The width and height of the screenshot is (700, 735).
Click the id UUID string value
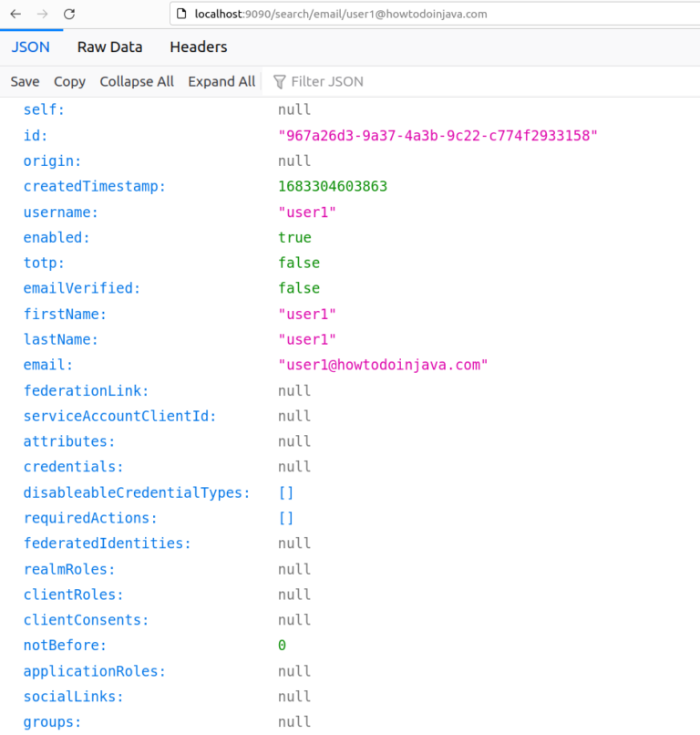click(x=437, y=136)
